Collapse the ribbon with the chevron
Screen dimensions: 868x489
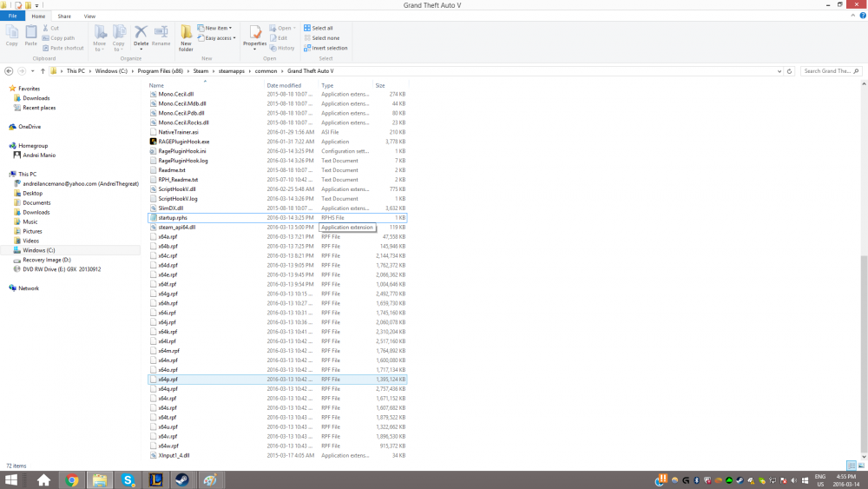853,16
